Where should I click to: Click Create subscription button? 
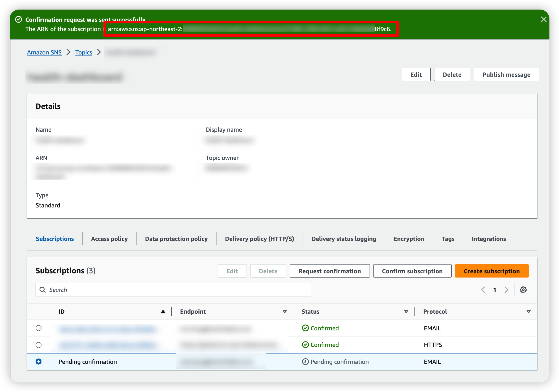pyautogui.click(x=492, y=271)
